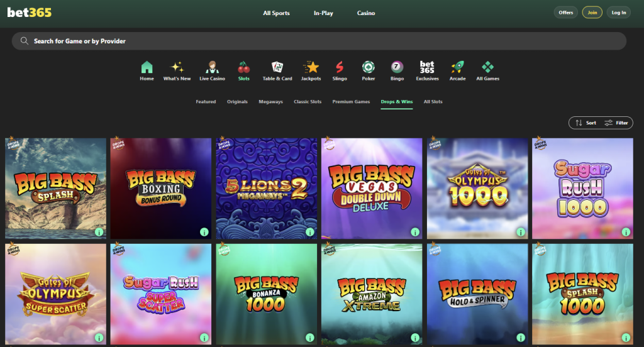644x347 pixels.
Task: Go to Live Casino dealer icon
Action: 212,67
